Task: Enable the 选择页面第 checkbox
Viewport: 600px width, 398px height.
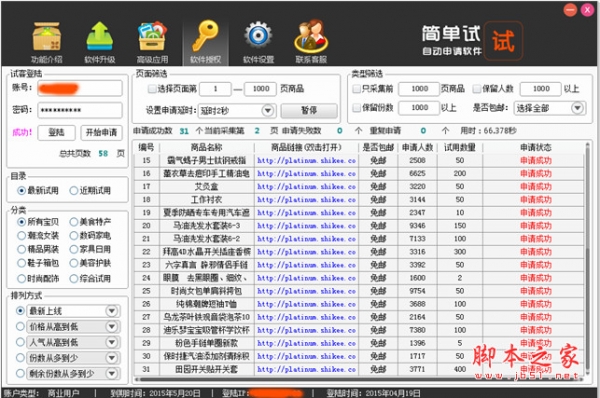Action: tap(152, 89)
